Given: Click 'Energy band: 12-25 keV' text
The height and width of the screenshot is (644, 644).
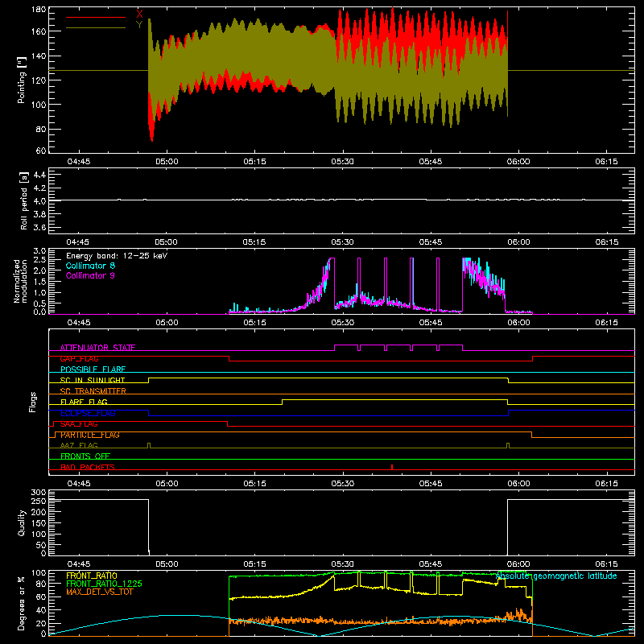Looking at the screenshot, I should click(117, 256).
